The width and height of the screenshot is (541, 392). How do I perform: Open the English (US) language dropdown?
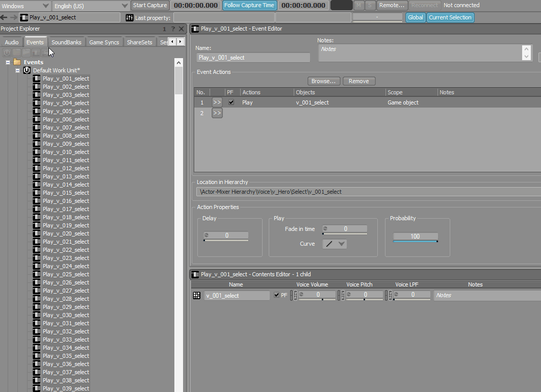(90, 6)
